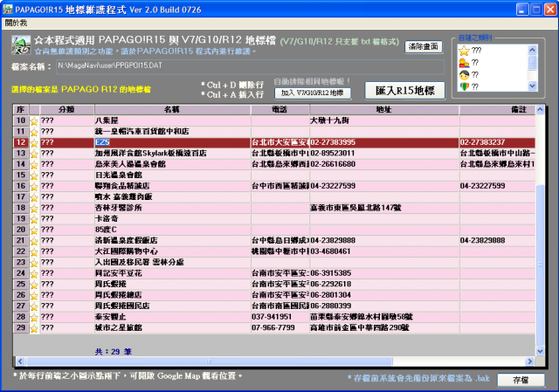Click the star icon in row 27
This screenshot has width=559, height=392.
point(34,306)
